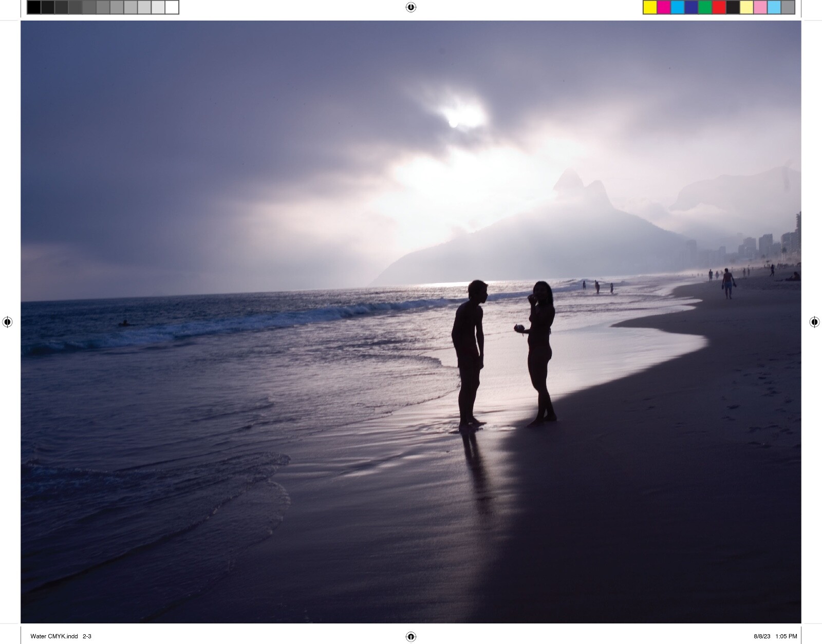The width and height of the screenshot is (822, 644).
Task: Select the red swatch in color bar
Action: (719, 7)
